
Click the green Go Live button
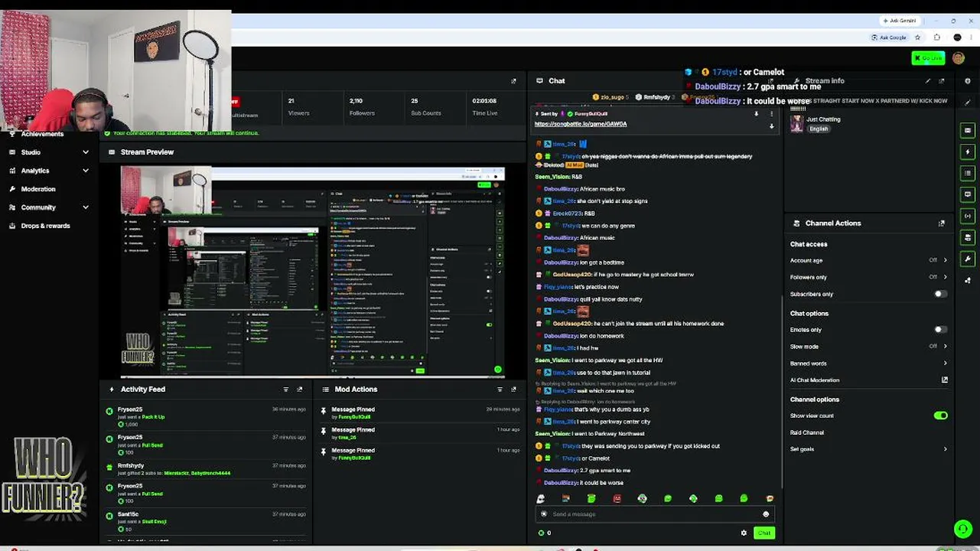pos(928,58)
